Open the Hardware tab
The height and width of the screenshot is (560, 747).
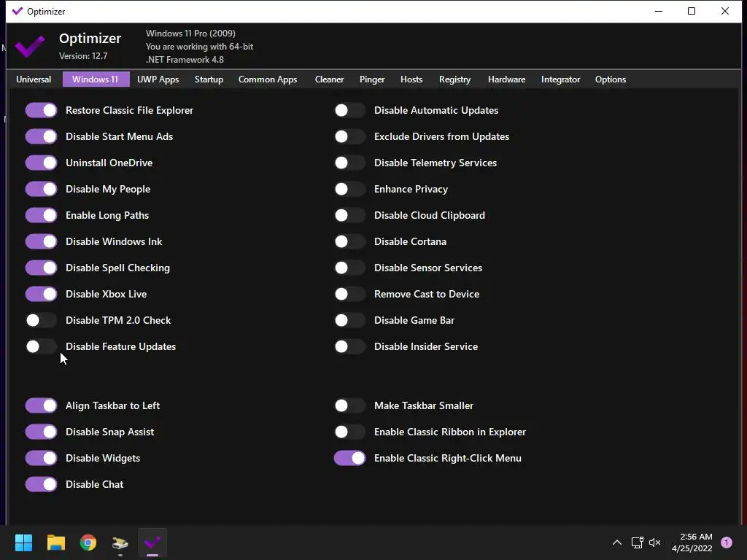tap(506, 79)
